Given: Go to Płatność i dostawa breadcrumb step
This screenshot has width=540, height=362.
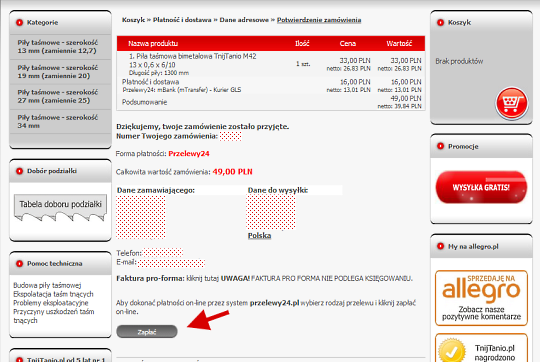Looking at the screenshot, I should (182, 20).
